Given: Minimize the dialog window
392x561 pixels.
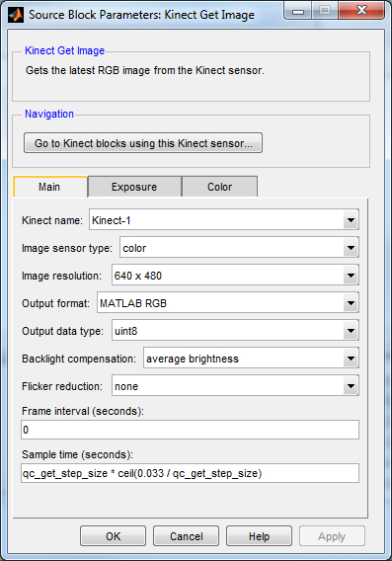Looking at the screenshot, I should 298,10.
